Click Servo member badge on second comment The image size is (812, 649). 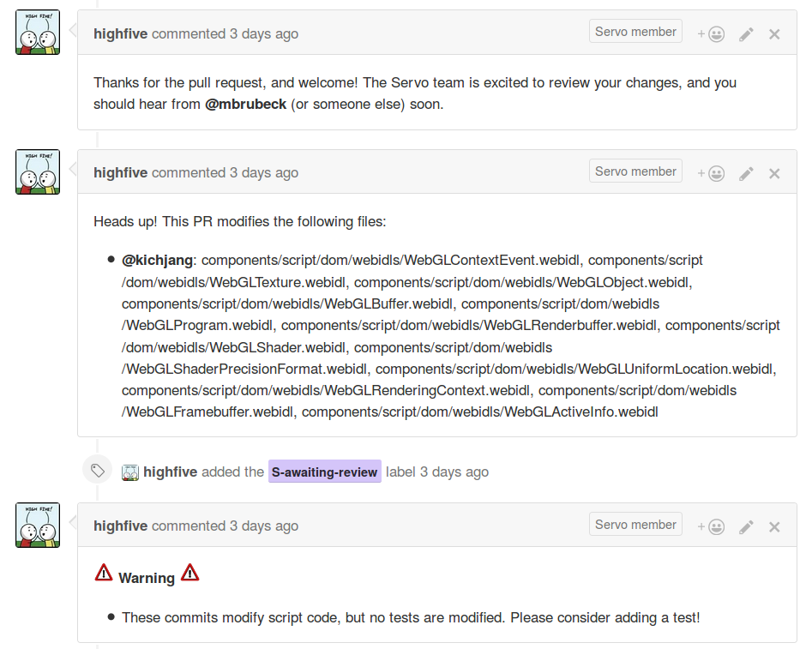(x=635, y=171)
